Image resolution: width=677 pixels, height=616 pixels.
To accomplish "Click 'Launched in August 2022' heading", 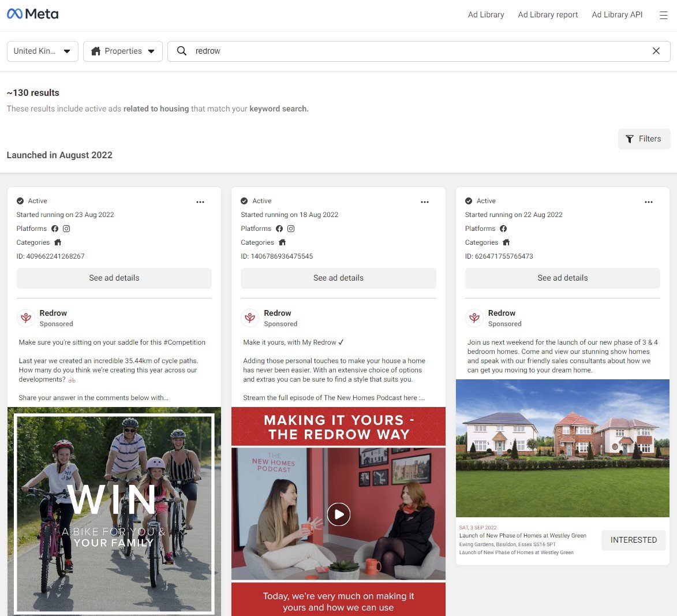I will [x=59, y=155].
